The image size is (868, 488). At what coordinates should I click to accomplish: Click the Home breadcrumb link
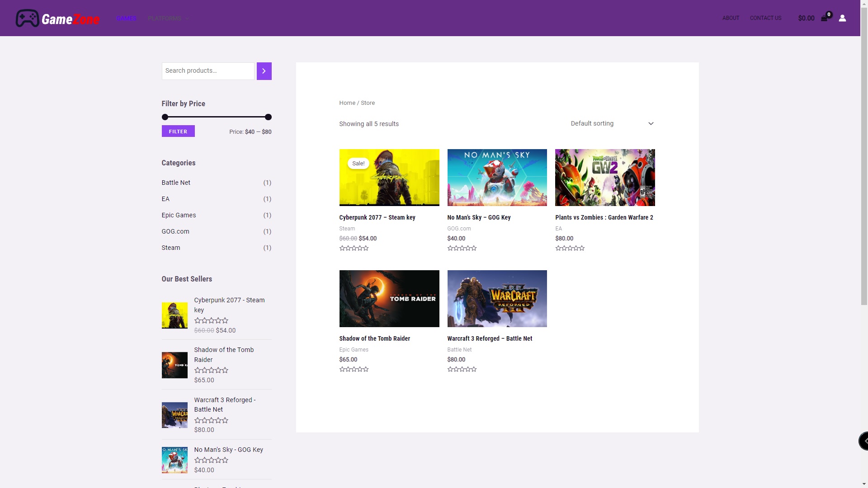(347, 103)
